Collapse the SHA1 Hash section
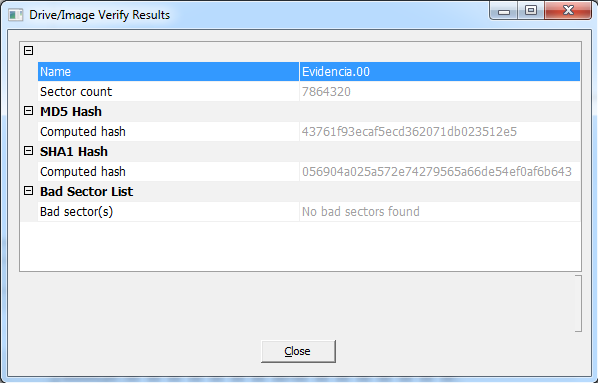598x383 pixels. tap(29, 151)
